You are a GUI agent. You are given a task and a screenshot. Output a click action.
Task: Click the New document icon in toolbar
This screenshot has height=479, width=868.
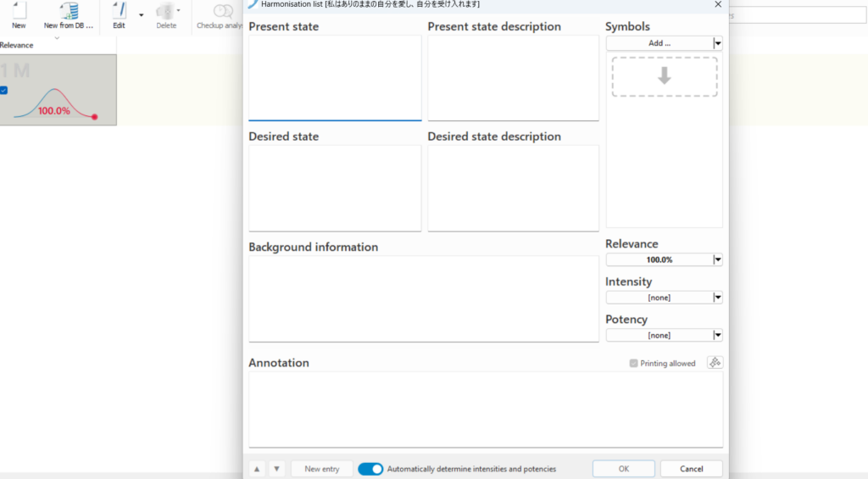click(19, 11)
